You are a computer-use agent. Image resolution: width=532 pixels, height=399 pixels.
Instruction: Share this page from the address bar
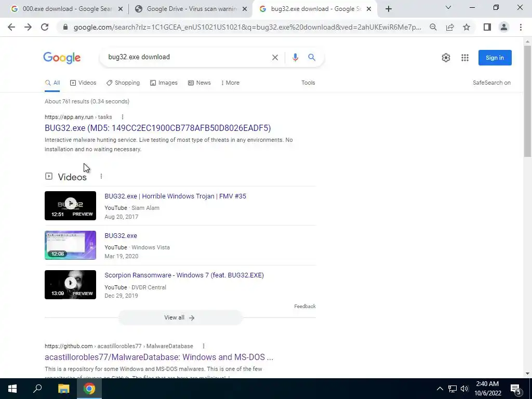tap(450, 27)
